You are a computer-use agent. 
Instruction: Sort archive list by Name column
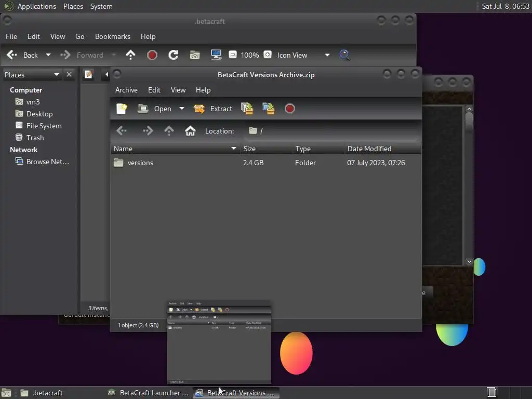tap(176, 149)
